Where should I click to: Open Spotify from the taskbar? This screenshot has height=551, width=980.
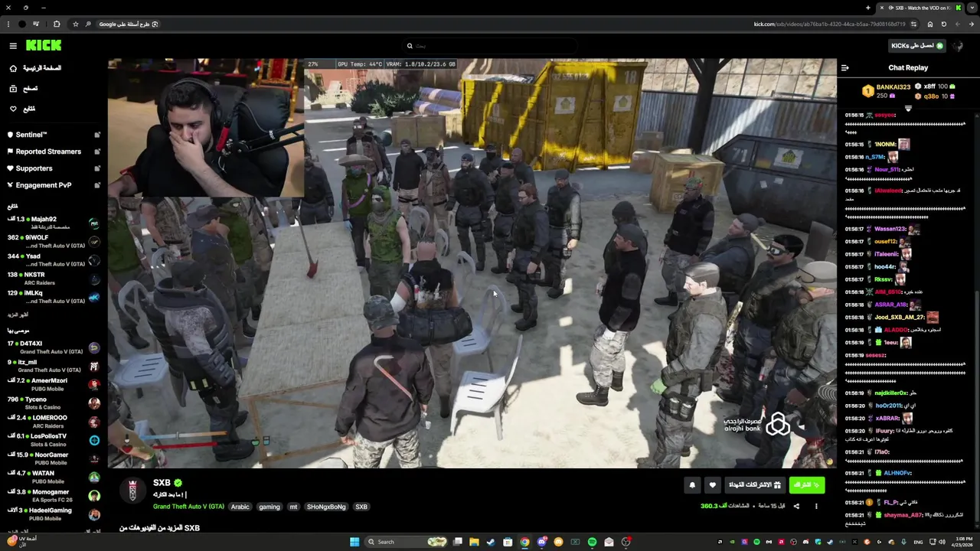(x=592, y=542)
